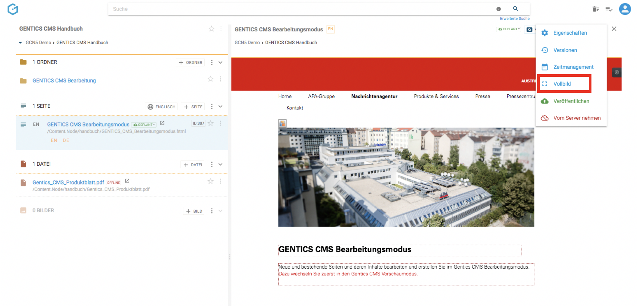This screenshot has height=307, width=644.
Task: Click Produkte & Services in the page navigation
Action: pos(436,96)
